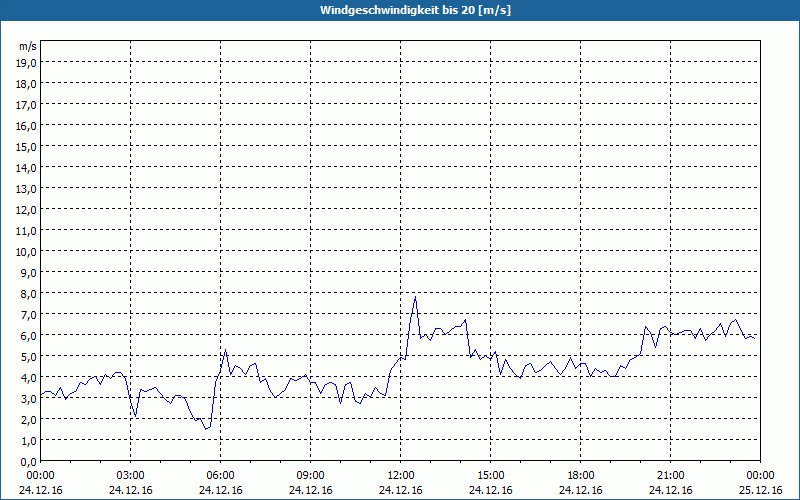This screenshot has width=800, height=500.
Task: Select the 03:00 time label
Action: 131,476
